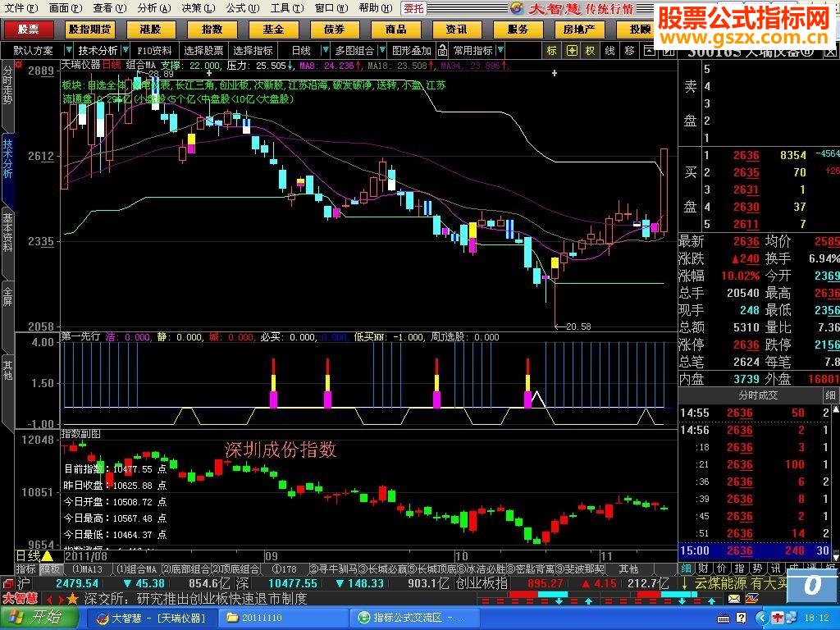Open the 工具(T) menu
The width and height of the screenshot is (840, 630).
(x=286, y=8)
